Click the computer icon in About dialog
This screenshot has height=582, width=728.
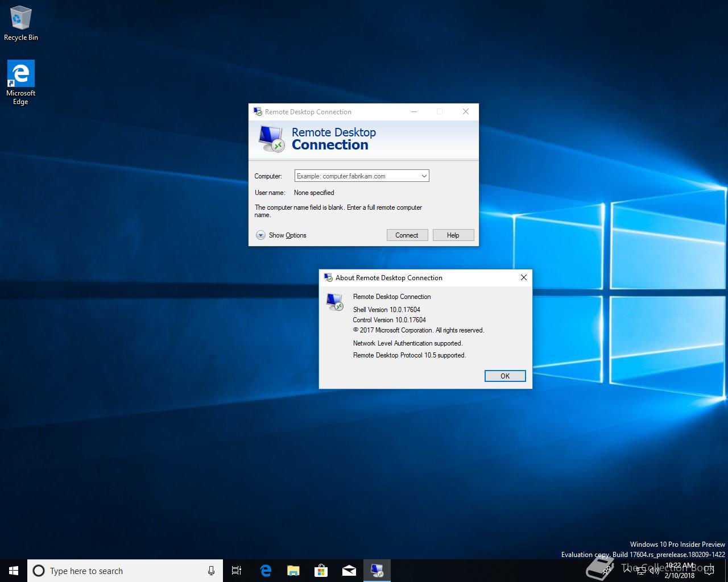(335, 301)
